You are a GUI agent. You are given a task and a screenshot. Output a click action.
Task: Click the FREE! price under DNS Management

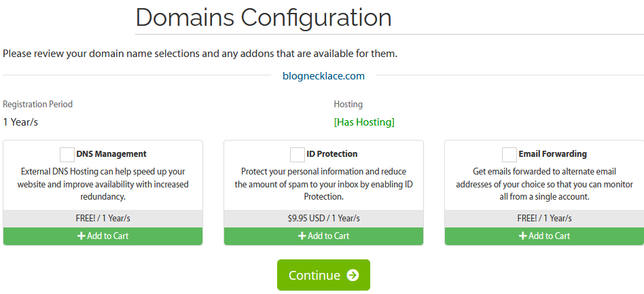103,219
